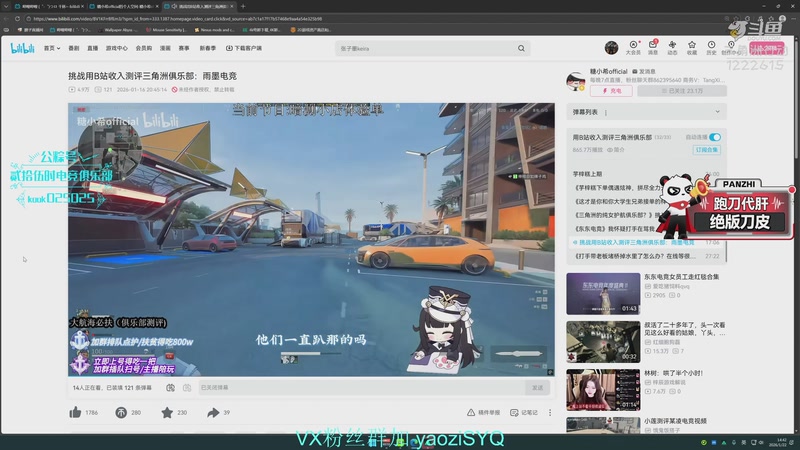Click the video player frame
The width and height of the screenshot is (800, 450).
(311, 239)
